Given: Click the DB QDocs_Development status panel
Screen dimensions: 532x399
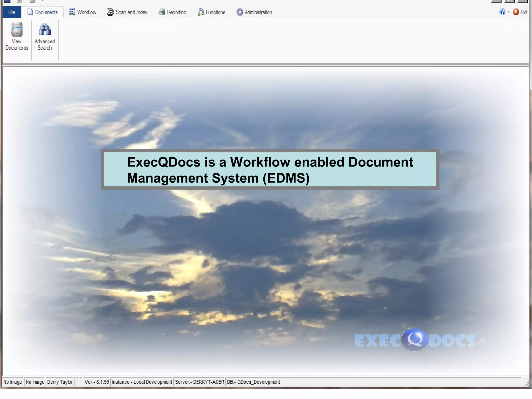Looking at the screenshot, I should click(253, 382).
